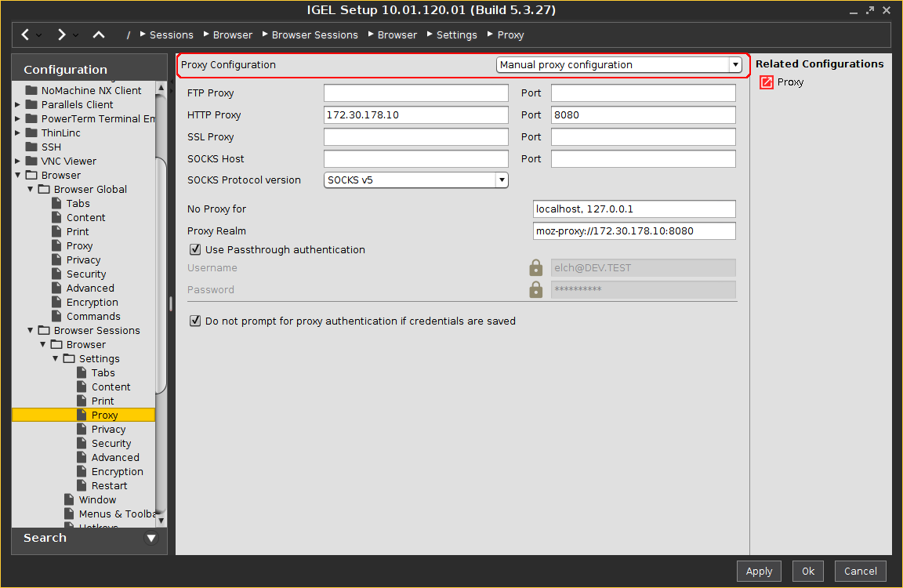Select the Settings breadcrumb item
903x588 pixels.
pyautogui.click(x=456, y=35)
